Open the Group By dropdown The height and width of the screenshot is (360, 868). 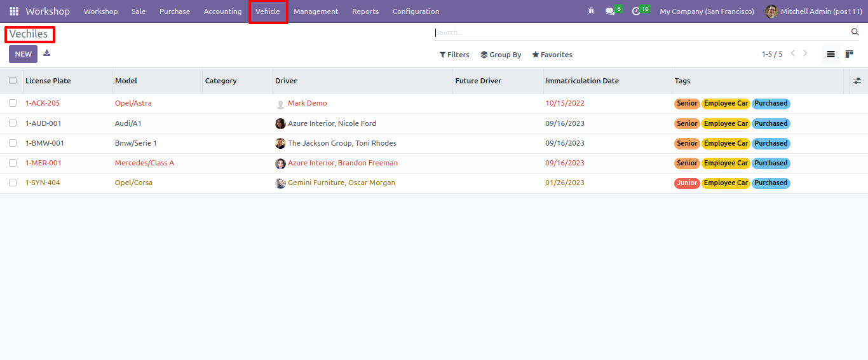click(x=501, y=55)
